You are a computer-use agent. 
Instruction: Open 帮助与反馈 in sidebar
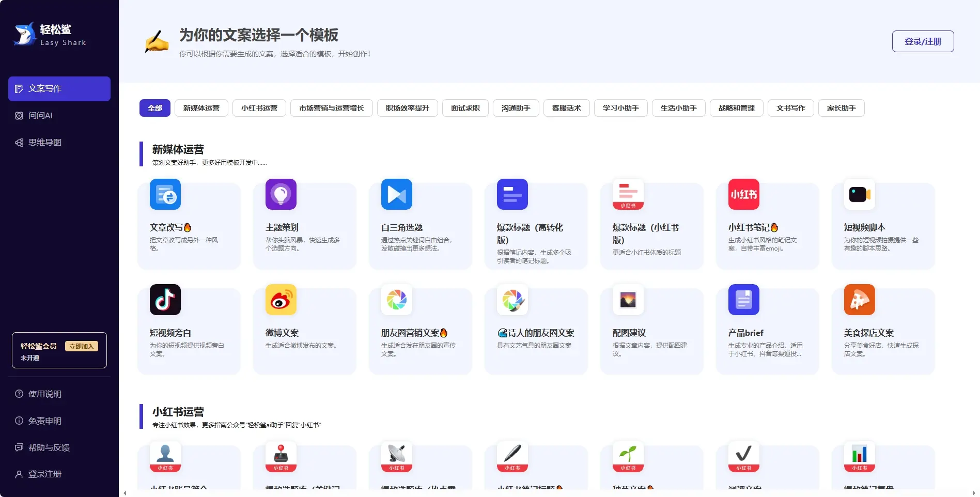point(59,447)
